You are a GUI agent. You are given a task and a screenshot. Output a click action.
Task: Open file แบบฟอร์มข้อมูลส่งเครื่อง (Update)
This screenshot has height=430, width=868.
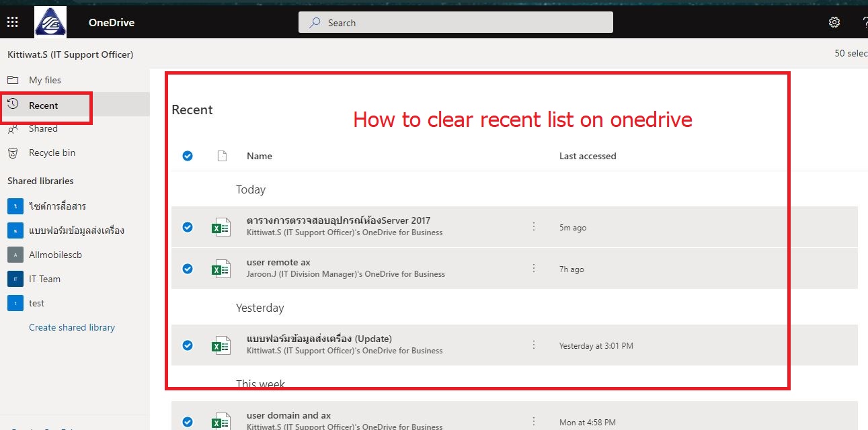pos(319,339)
